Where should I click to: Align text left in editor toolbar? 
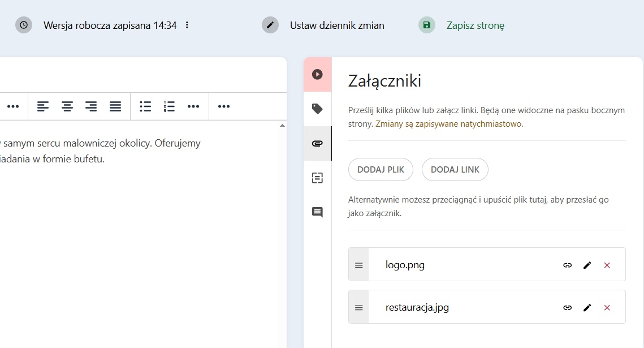coord(43,106)
